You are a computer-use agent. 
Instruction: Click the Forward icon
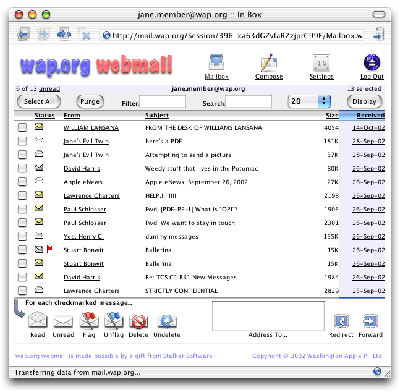(370, 321)
